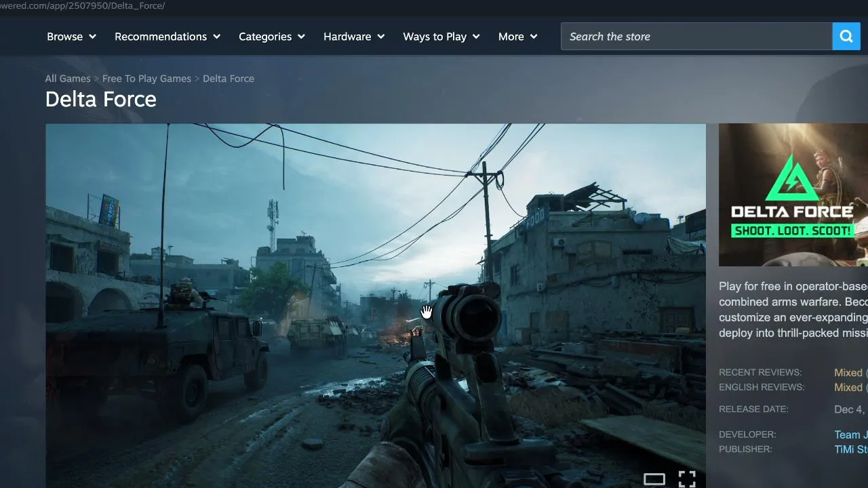This screenshot has height=488, width=868.
Task: Expand the Hardware menu
Action: [x=354, y=37]
